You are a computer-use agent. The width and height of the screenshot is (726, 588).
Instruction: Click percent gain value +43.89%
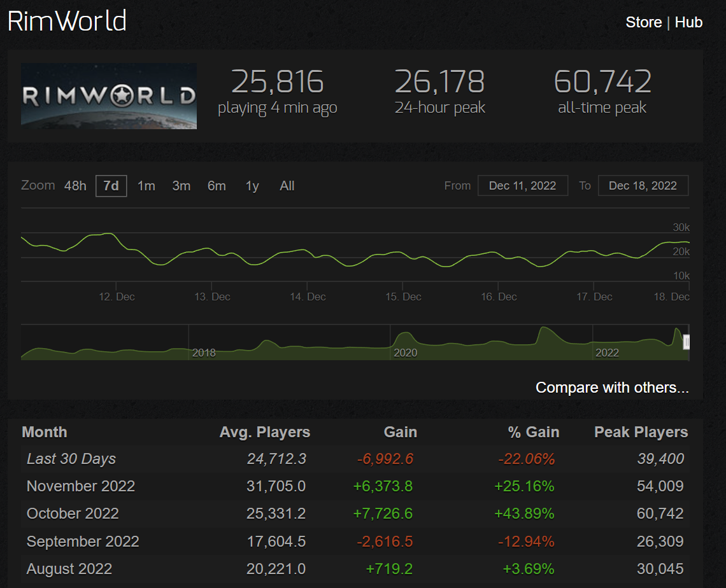pos(524,514)
